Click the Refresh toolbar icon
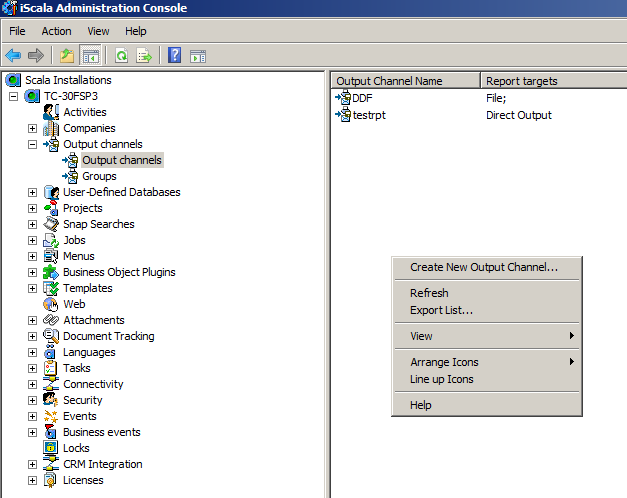 [x=121, y=55]
